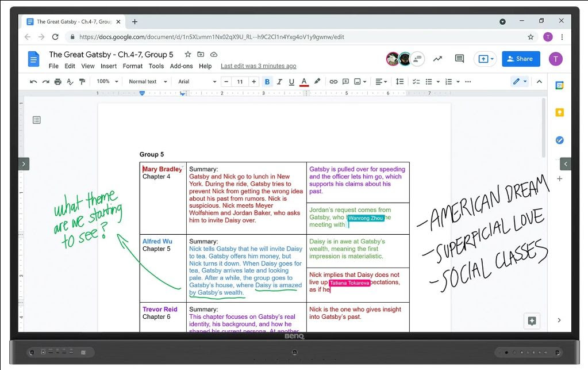Viewport: 588px width, 370px height.
Task: Open Google Tasks in the side panel
Action: coord(559,140)
